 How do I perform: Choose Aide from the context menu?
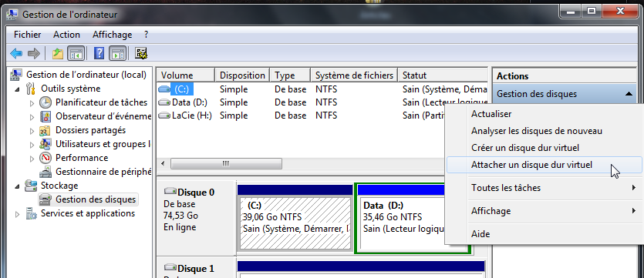(545, 234)
